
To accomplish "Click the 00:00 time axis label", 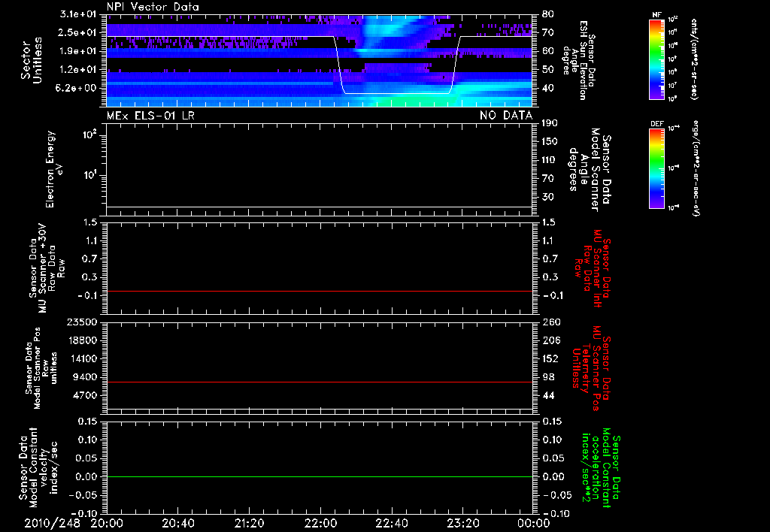I will [x=534, y=523].
